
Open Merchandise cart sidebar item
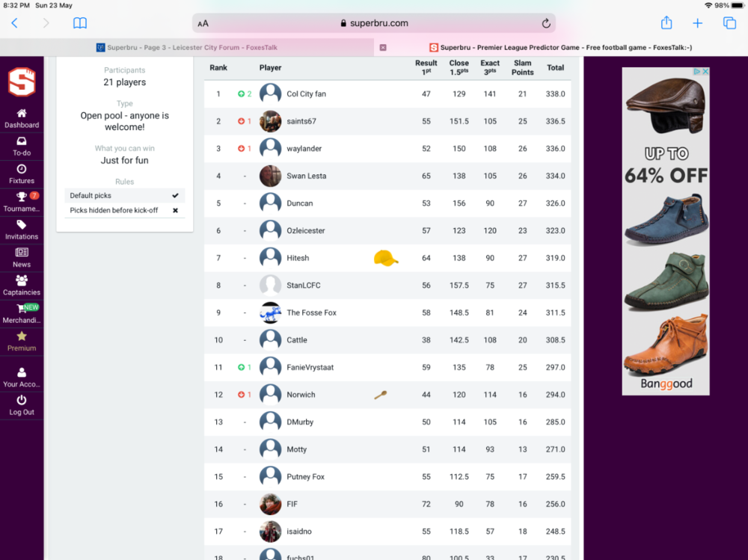[22, 314]
